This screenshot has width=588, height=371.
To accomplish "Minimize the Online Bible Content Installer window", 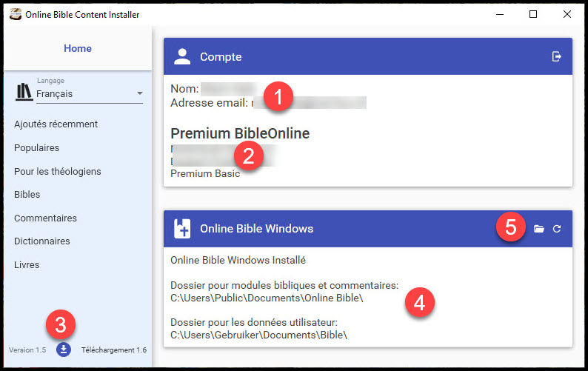I will tap(500, 14).
